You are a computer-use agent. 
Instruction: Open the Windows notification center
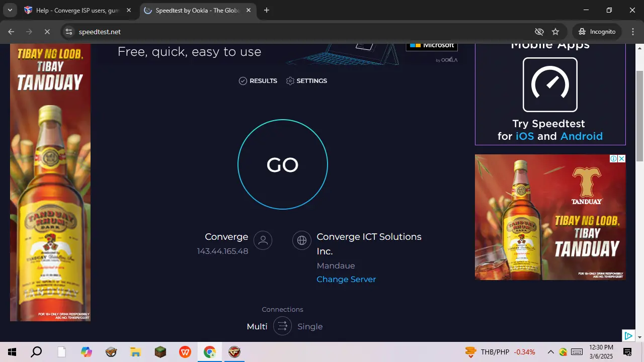(628, 352)
